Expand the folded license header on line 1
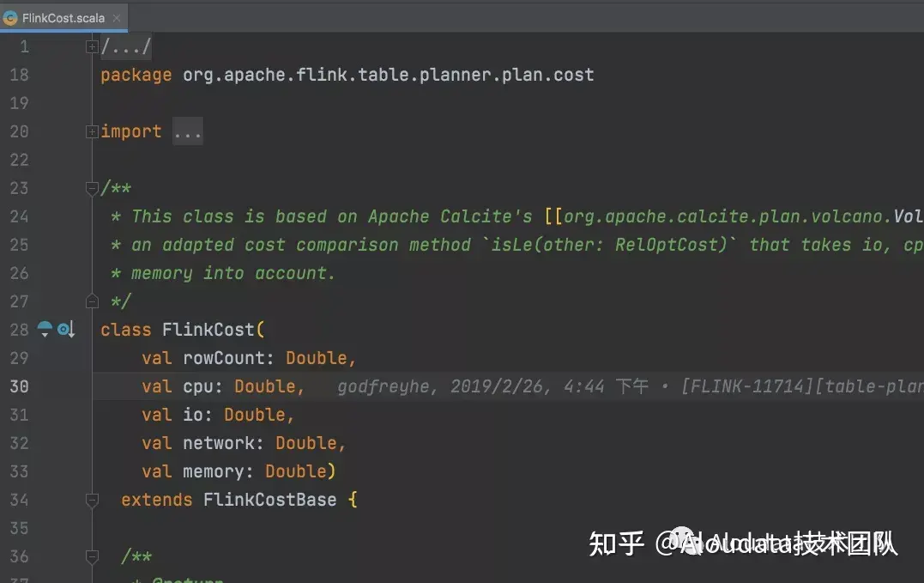The image size is (924, 583). [x=92, y=46]
